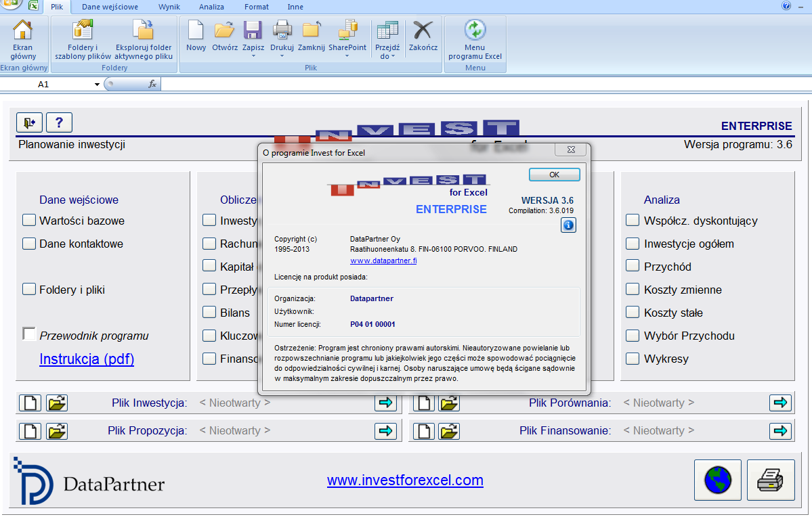Open the Inne ribbon tab
812x519 pixels.
click(295, 7)
